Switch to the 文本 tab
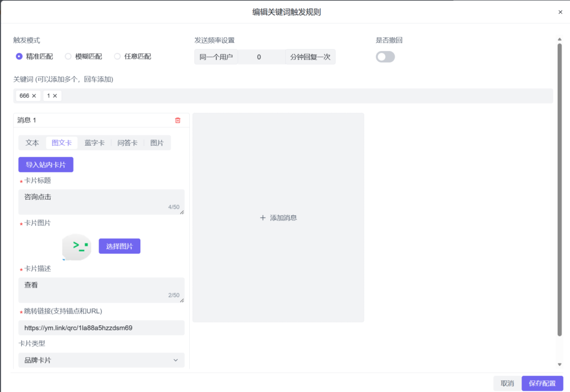This screenshot has width=570, height=392. (32, 143)
